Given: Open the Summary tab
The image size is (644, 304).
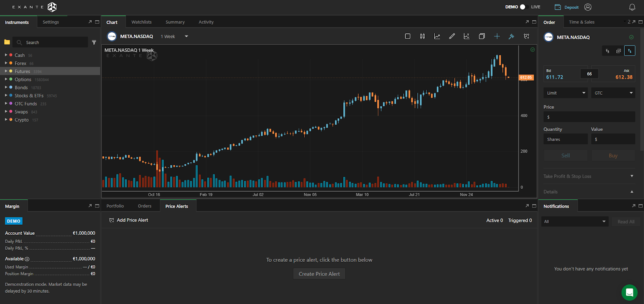Looking at the screenshot, I should tap(175, 22).
